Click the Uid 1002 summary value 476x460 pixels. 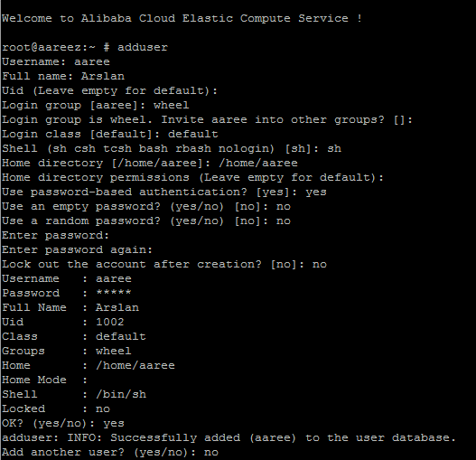(110, 322)
